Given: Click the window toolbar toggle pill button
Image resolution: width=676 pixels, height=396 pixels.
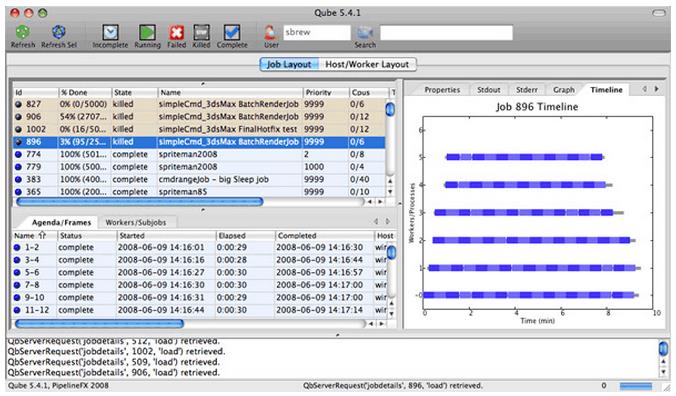Looking at the screenshot, I should 659,13.
